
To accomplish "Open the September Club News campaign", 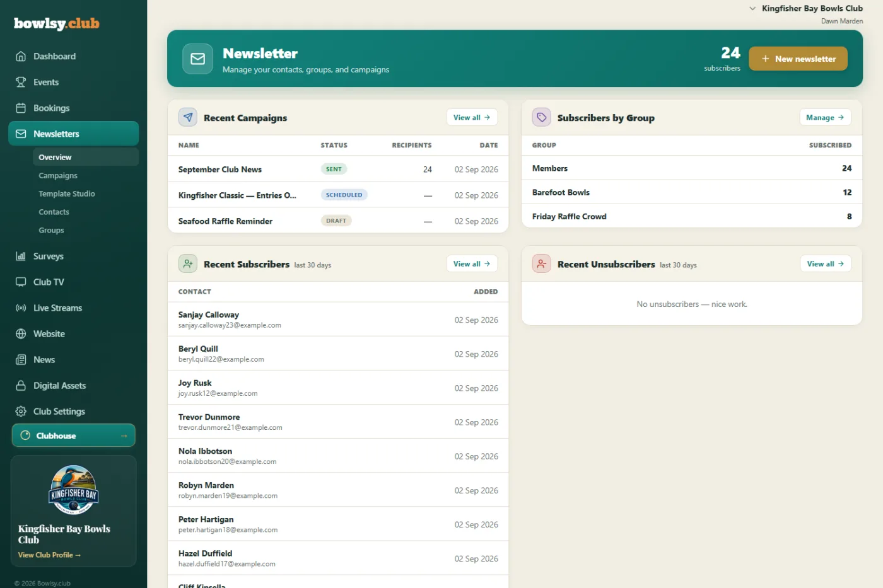I will (x=338, y=169).
